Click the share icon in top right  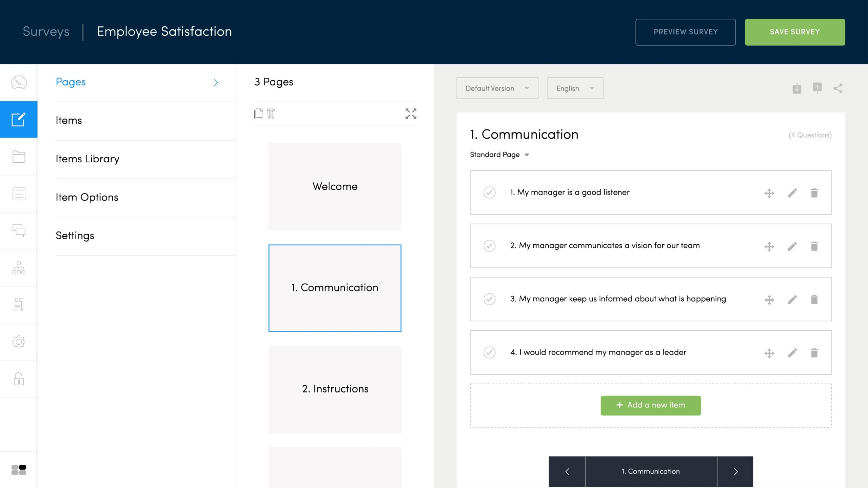[x=838, y=88]
